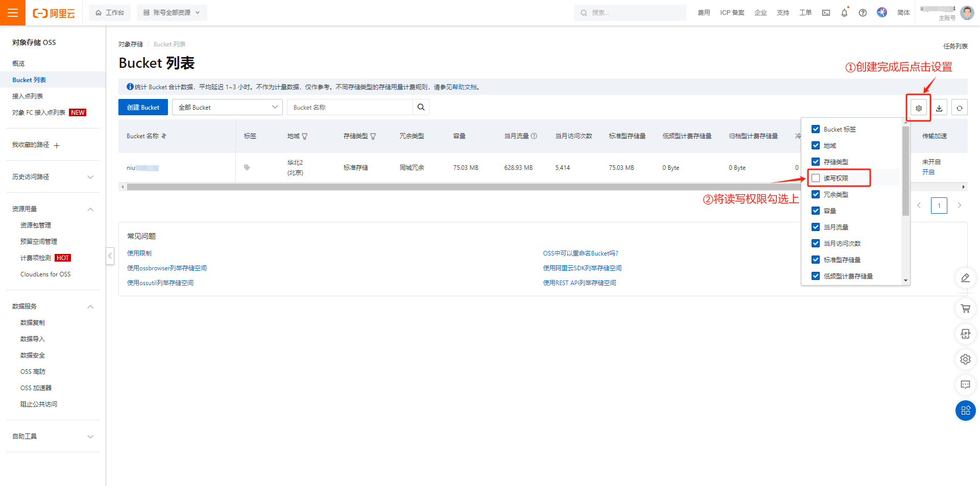Open the column settings gear icon
The width and height of the screenshot is (980, 486).
click(918, 108)
